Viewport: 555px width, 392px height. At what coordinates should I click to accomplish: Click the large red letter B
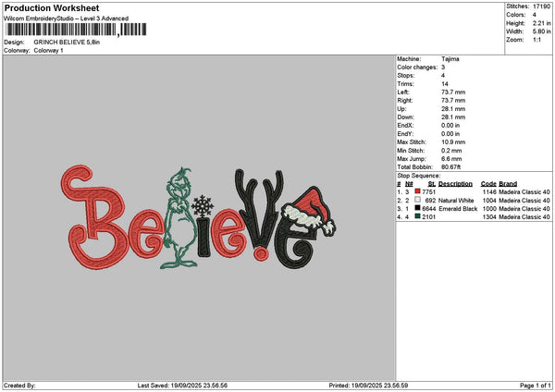pyautogui.click(x=94, y=216)
